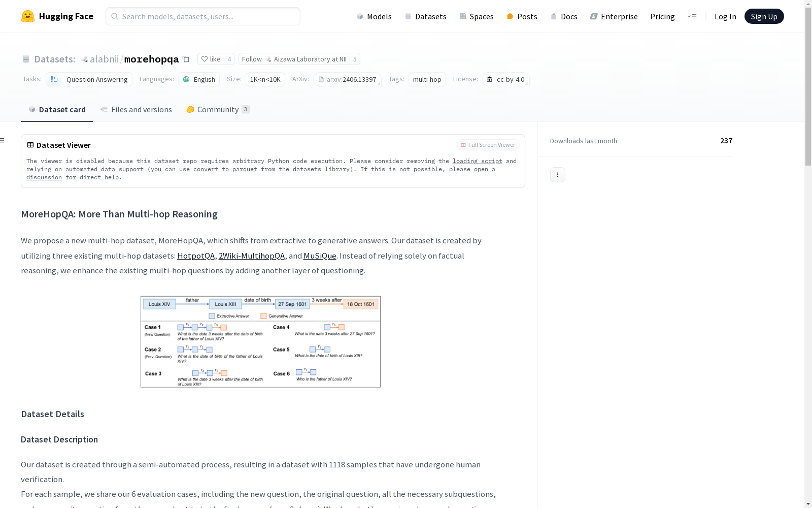
Task: Click the Dataset Description heading
Action: pos(59,439)
